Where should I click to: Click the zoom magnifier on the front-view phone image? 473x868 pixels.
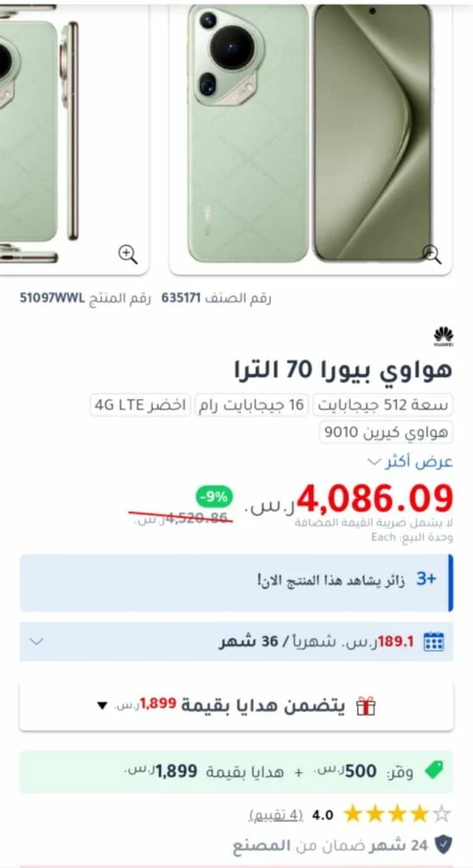(x=431, y=254)
